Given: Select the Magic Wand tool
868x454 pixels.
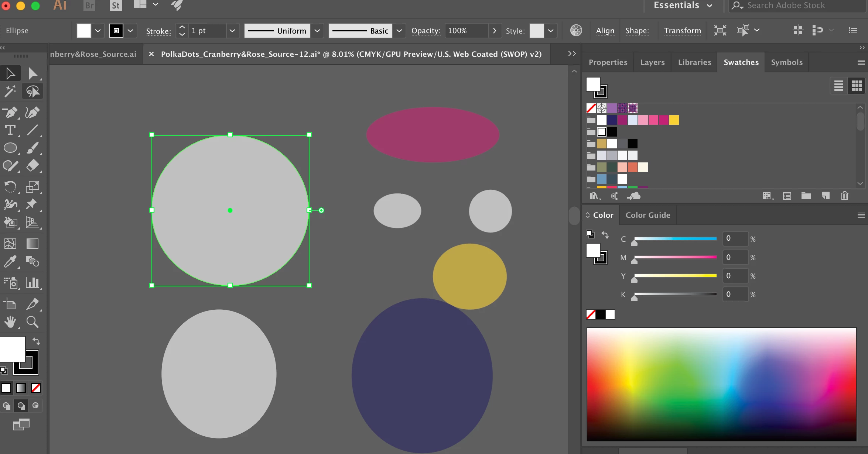Looking at the screenshot, I should (10, 91).
